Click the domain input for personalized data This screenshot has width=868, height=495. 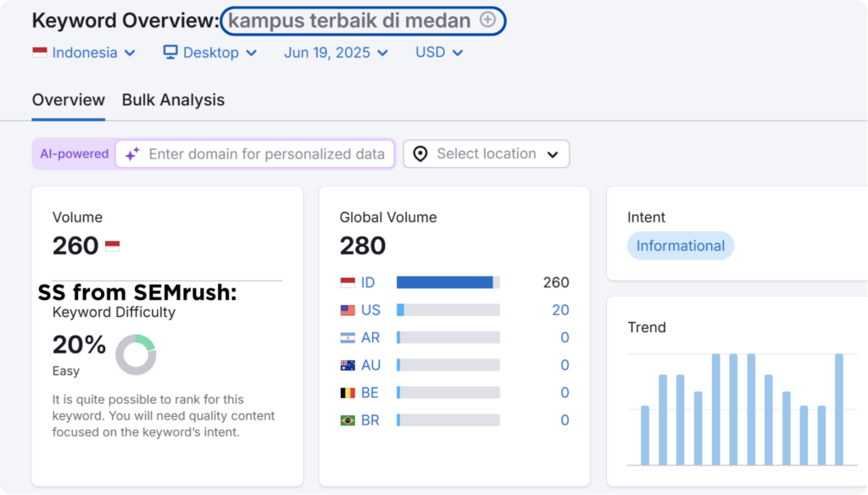click(x=255, y=154)
